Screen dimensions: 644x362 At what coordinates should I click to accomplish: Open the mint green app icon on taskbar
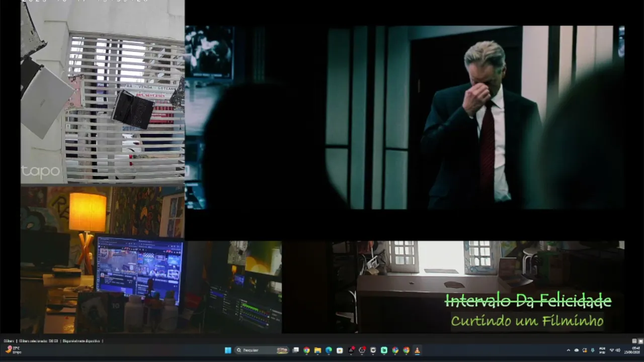point(384,350)
